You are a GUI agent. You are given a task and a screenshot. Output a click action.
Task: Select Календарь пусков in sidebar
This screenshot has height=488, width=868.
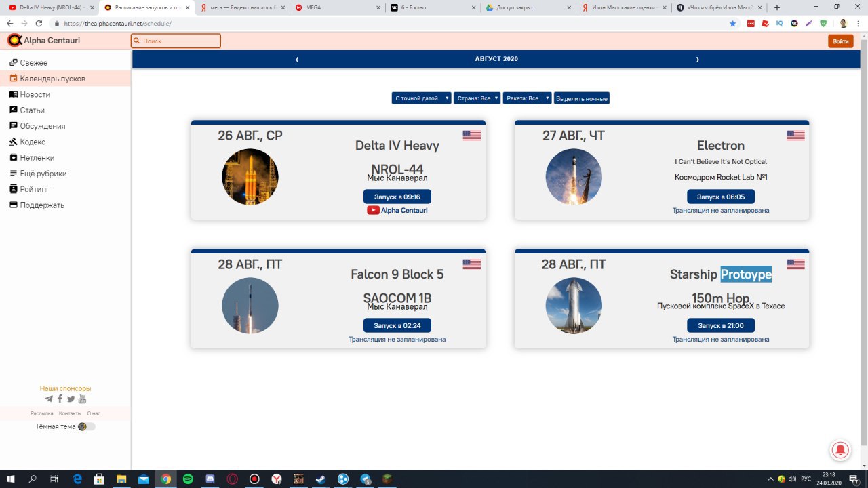pos(65,79)
